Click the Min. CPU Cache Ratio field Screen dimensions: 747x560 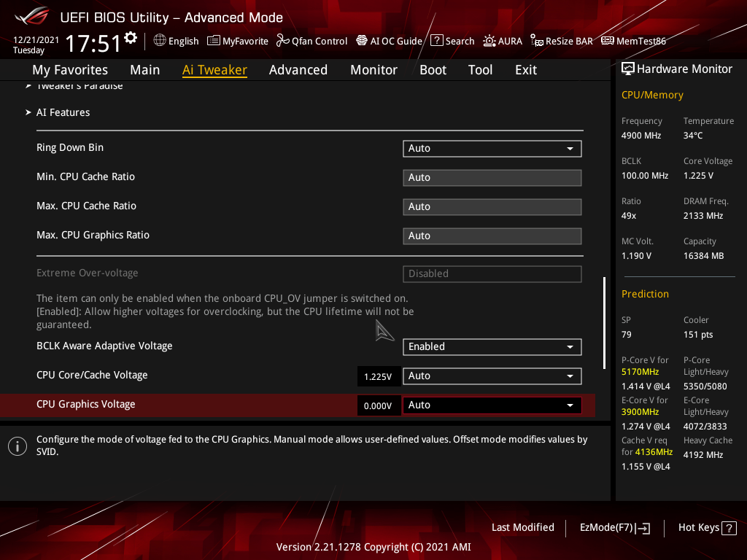click(x=492, y=177)
